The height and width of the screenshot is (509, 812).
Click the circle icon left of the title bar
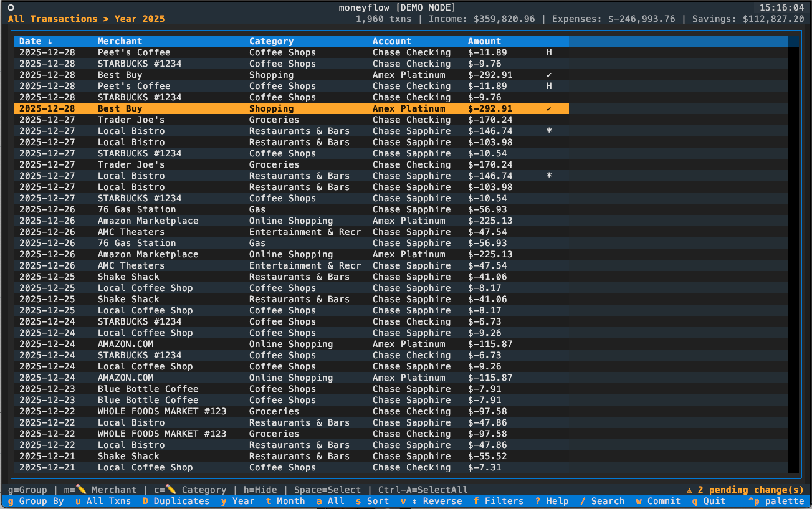11,7
